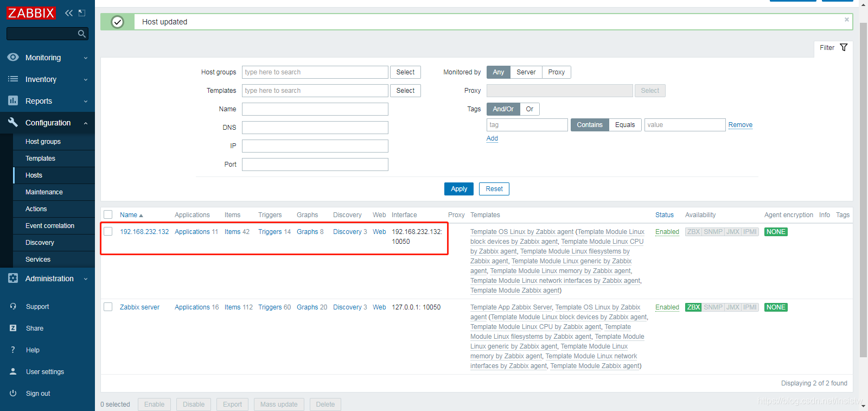This screenshot has width=868, height=411.
Task: Click the Support headset icon
Action: point(13,306)
